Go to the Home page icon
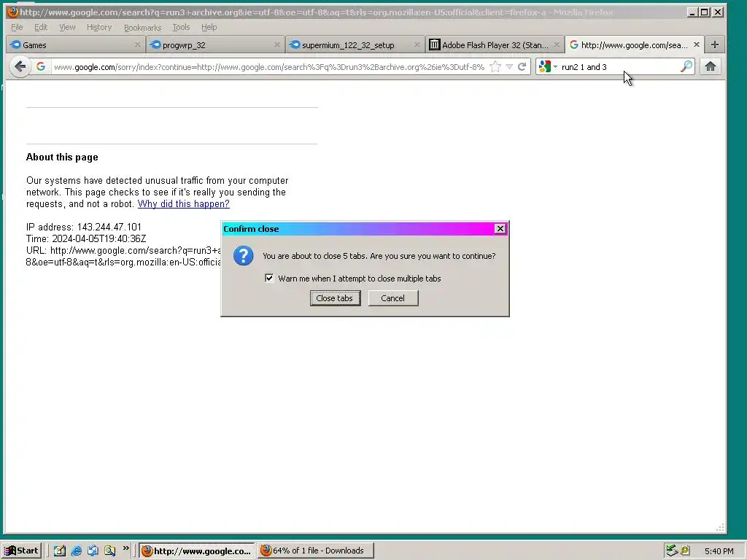 711,66
